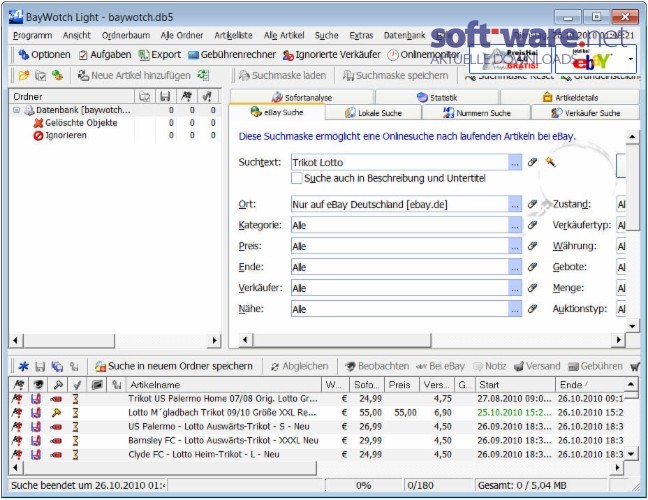Open the Suchtext dropdown button
The width and height of the screenshot is (648, 500).
click(515, 162)
